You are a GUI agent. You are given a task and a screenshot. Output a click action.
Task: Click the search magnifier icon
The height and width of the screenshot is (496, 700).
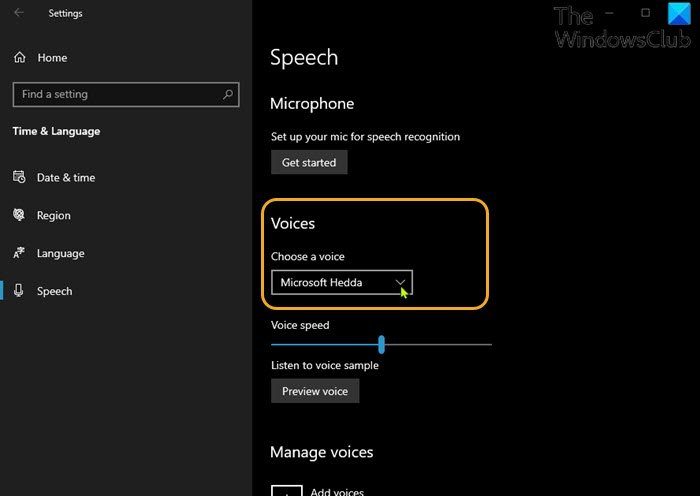228,95
